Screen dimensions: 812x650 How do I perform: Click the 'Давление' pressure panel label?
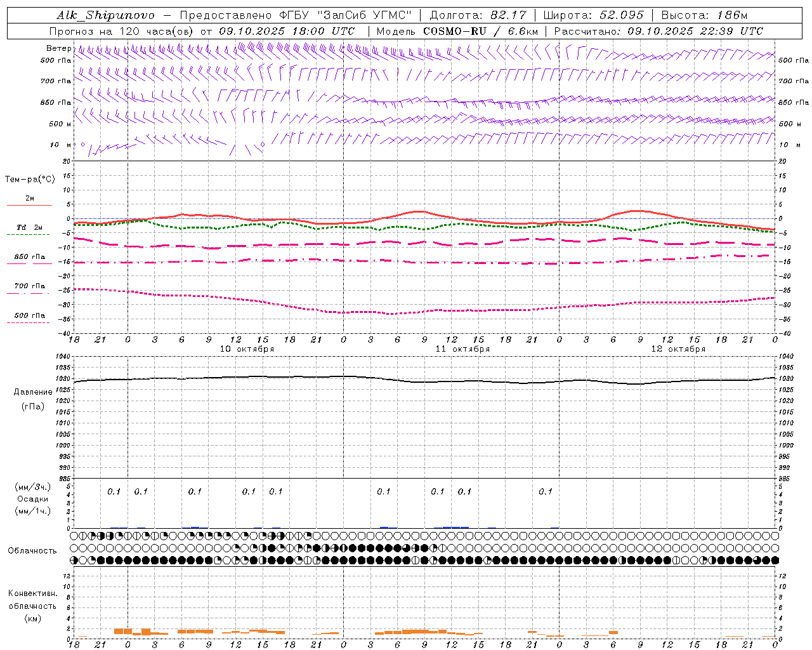pyautogui.click(x=33, y=392)
